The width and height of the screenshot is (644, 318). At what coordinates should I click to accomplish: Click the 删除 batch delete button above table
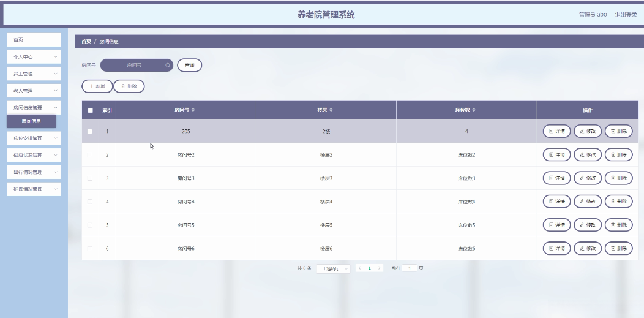[129, 86]
